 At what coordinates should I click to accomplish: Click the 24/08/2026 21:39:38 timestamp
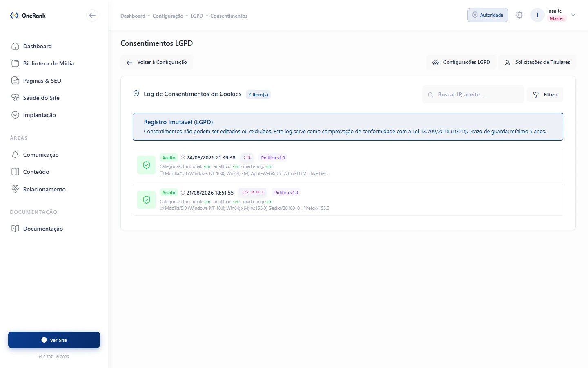(x=211, y=158)
